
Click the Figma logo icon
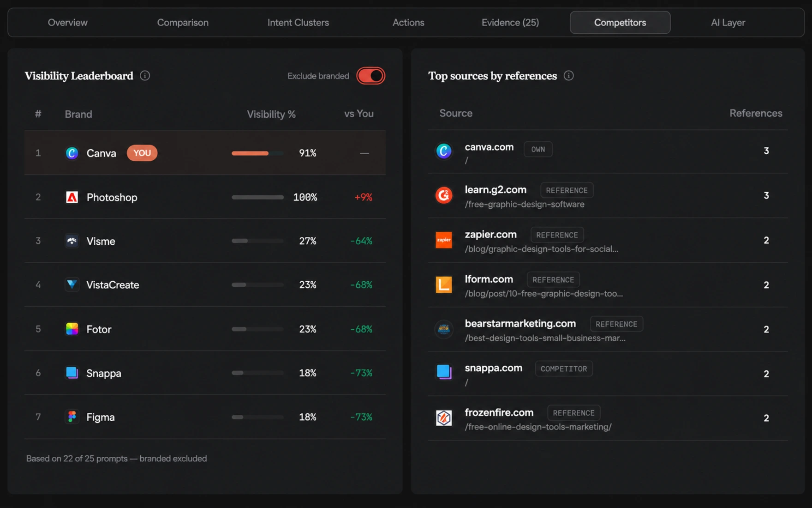point(72,417)
